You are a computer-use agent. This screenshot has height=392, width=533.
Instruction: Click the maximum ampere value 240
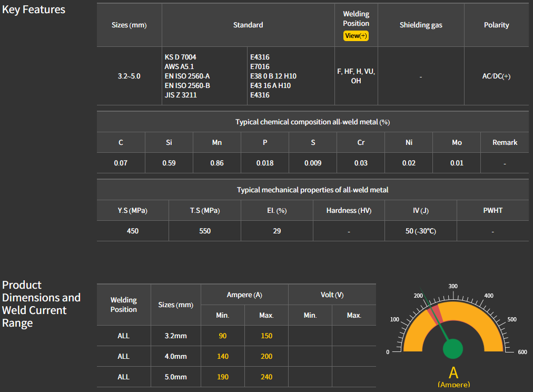click(266, 377)
